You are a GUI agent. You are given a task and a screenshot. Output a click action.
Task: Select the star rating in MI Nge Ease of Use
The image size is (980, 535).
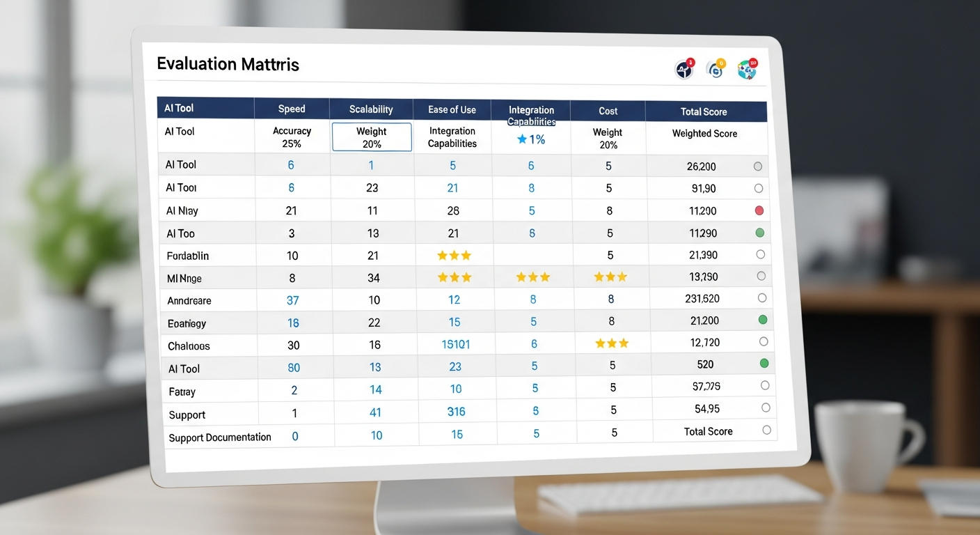(x=453, y=277)
